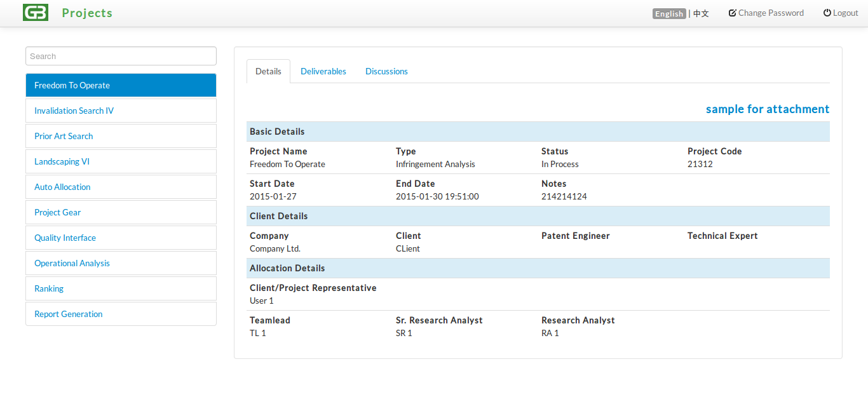Click the Company value 'Company Ltd.'
Image resolution: width=868 pixels, height=406 pixels.
275,248
